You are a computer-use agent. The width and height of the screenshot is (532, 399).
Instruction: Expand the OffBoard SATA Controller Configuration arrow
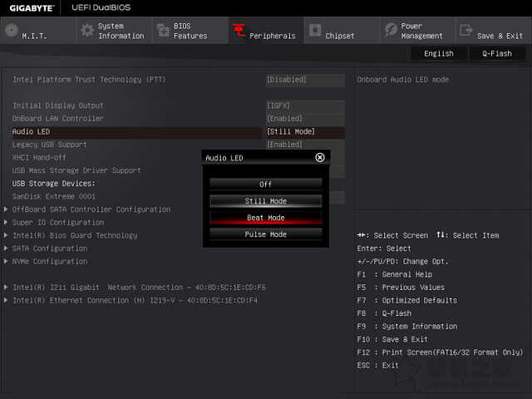coord(6,209)
